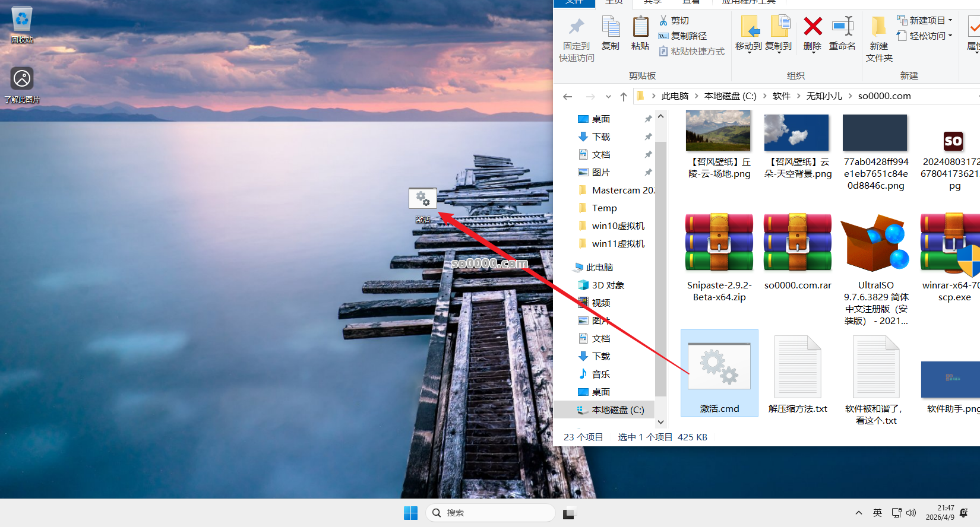Click Copy path (复制路径) button

tap(682, 36)
